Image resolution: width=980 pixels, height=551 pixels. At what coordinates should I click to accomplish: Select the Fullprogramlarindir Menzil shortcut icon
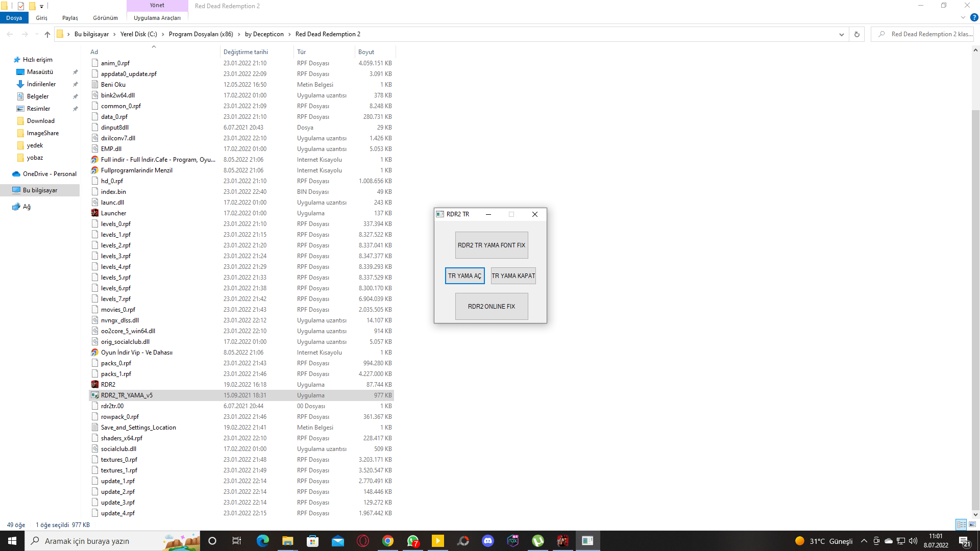pos(95,170)
